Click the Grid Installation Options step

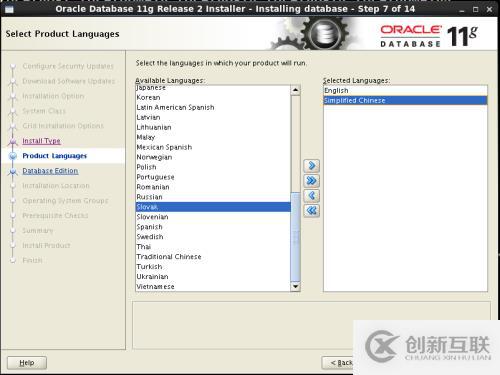tap(63, 126)
